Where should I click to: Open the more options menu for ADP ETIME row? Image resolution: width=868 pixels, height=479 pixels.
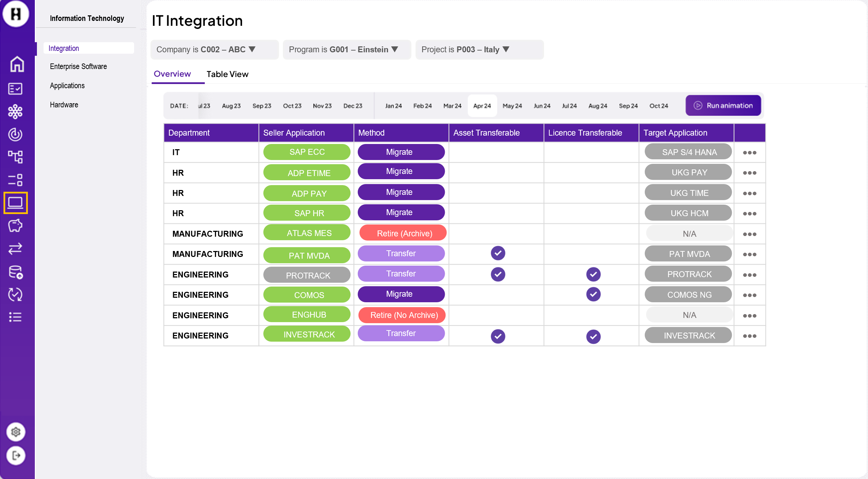(x=750, y=173)
